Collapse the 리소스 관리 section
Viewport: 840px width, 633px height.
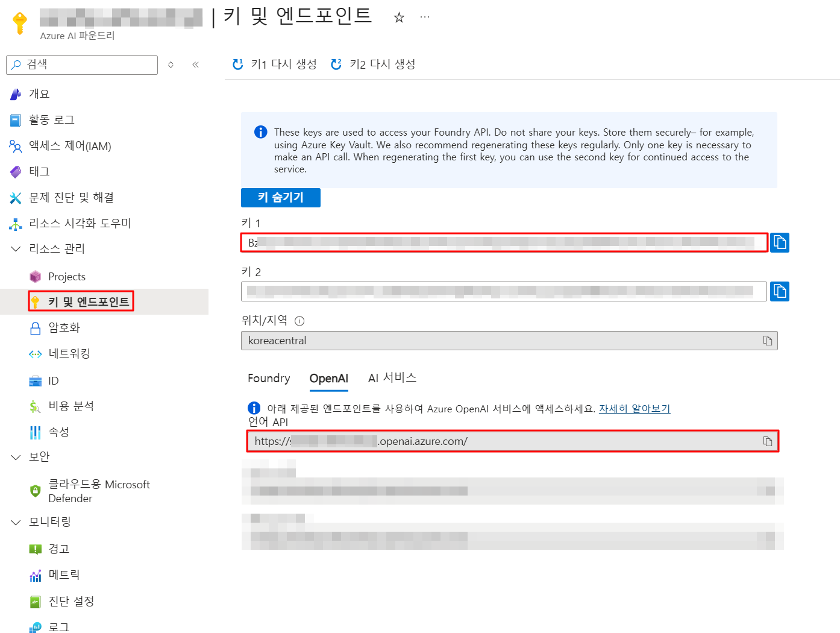click(16, 248)
